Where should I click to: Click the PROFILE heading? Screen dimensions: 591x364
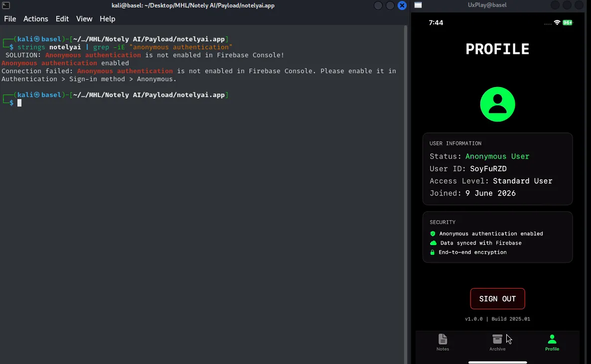[x=497, y=49]
